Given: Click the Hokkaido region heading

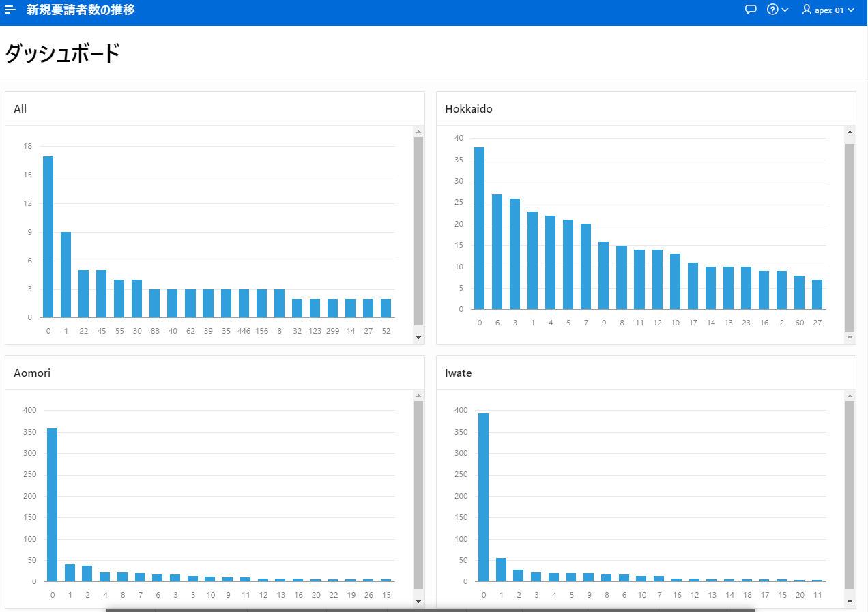Looking at the screenshot, I should 469,108.
